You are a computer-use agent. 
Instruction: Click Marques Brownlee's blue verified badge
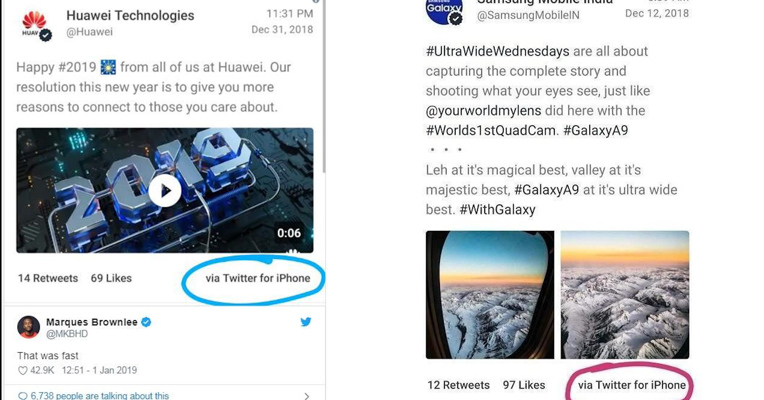coord(146,322)
